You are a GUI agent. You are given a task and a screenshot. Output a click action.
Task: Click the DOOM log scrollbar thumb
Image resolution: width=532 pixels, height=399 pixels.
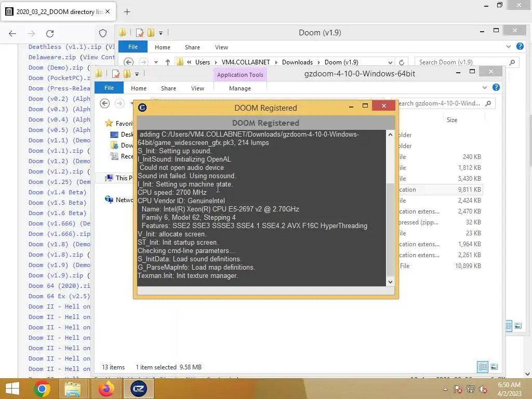point(390,230)
